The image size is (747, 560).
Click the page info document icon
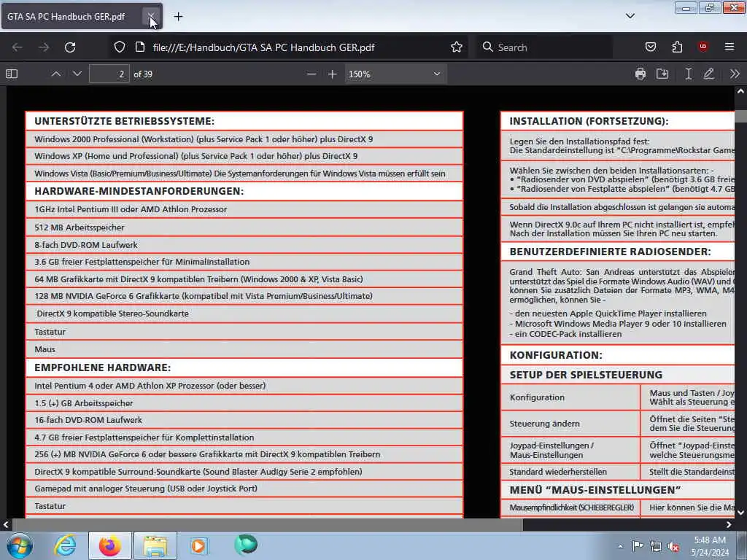(x=139, y=47)
